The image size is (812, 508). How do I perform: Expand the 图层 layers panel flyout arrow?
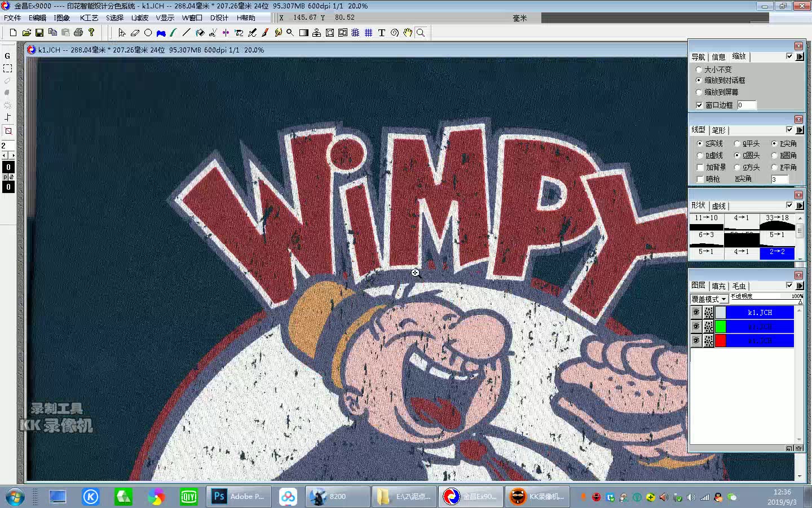pos(800,286)
